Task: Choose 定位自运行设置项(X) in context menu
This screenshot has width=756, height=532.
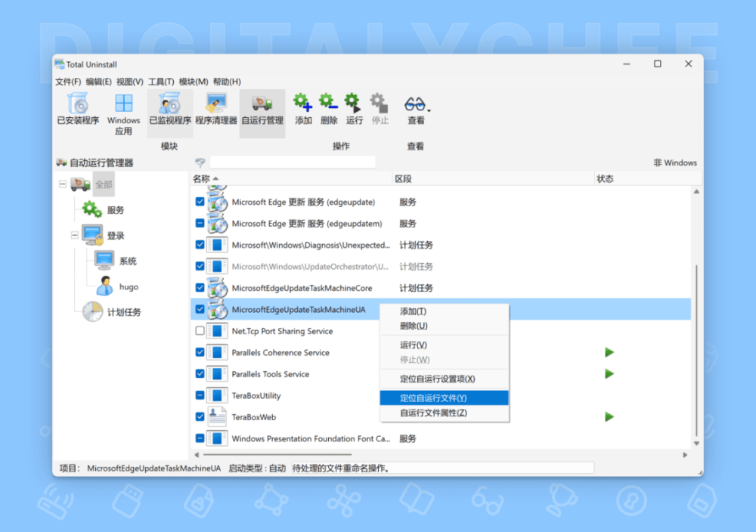Action: [x=445, y=379]
